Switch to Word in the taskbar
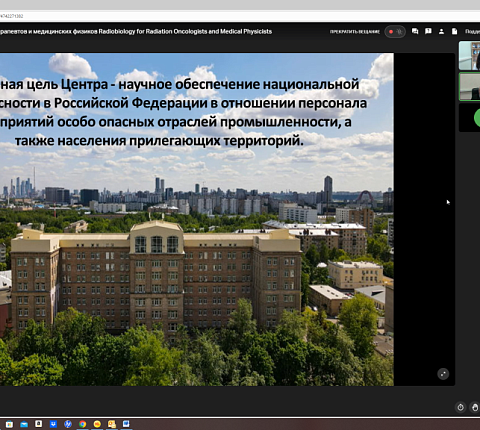Screen dimensions: 480x430 click(x=126, y=424)
